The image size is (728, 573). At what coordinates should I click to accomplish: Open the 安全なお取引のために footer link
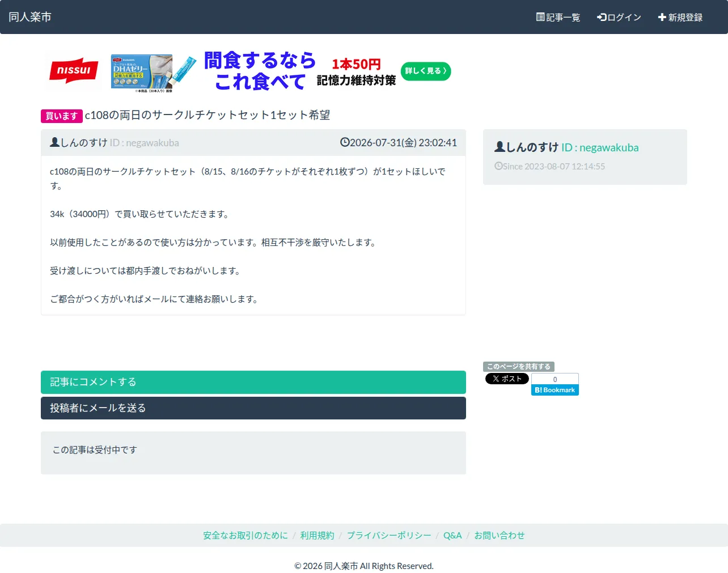click(246, 535)
